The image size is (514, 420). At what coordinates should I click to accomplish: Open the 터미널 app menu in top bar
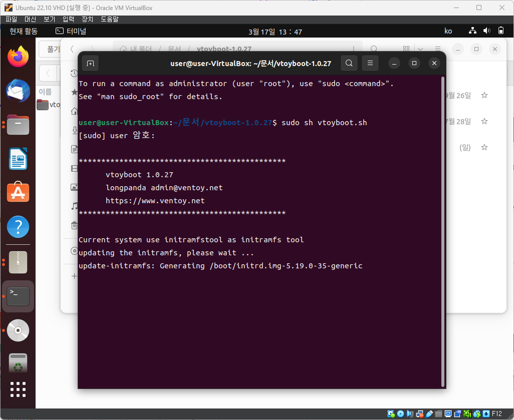[71, 31]
